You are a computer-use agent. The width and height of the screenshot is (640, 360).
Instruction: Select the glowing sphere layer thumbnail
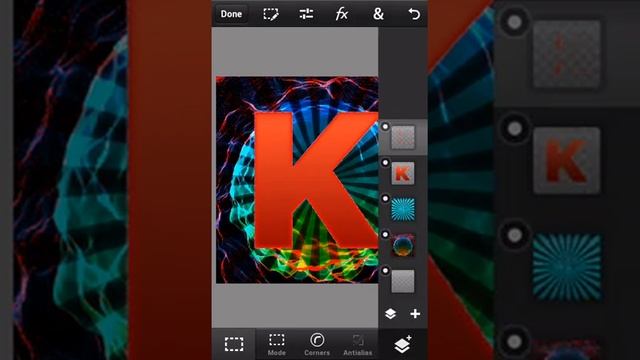403,245
